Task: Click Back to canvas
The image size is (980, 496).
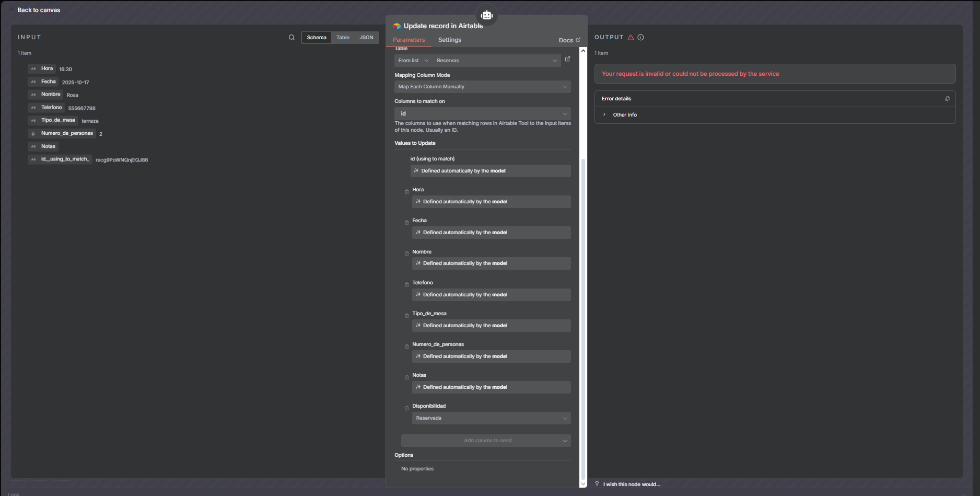Action: 38,10
